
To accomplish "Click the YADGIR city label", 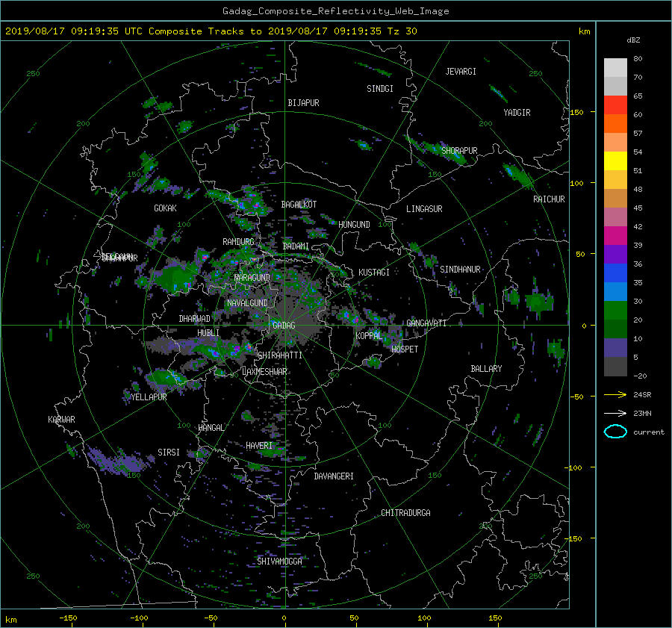I will coord(517,113).
